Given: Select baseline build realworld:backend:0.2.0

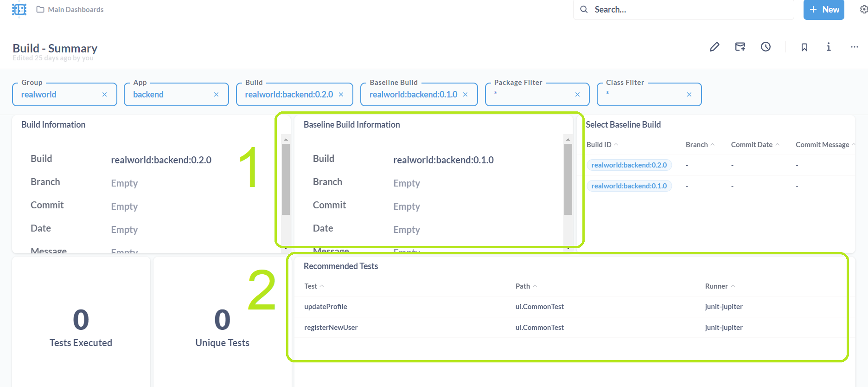Looking at the screenshot, I should tap(629, 165).
